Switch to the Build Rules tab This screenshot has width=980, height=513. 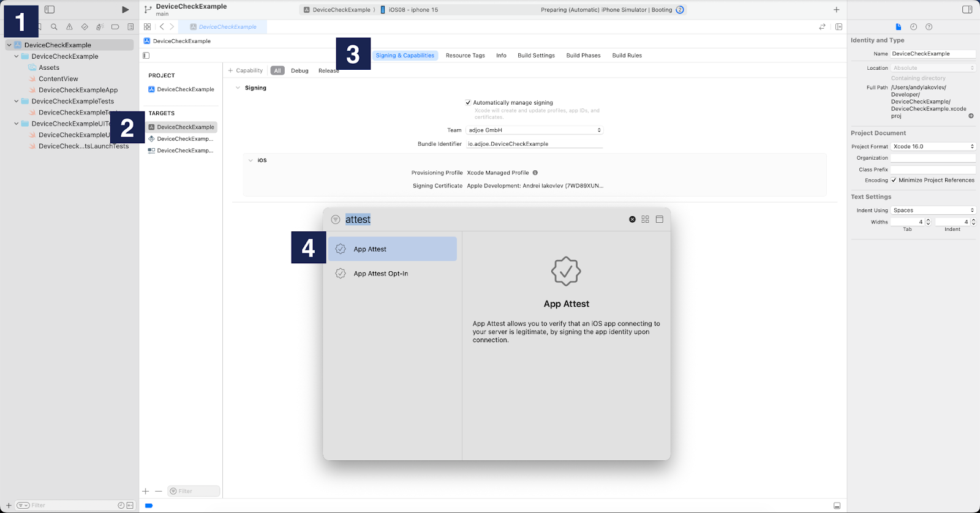coord(627,56)
